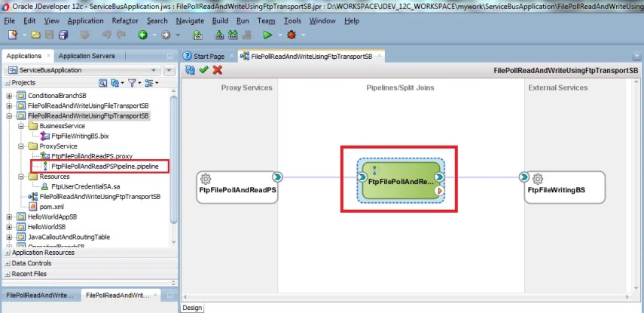Expand the HelloWorldAppSB project
The height and width of the screenshot is (313, 644).
tap(10, 216)
